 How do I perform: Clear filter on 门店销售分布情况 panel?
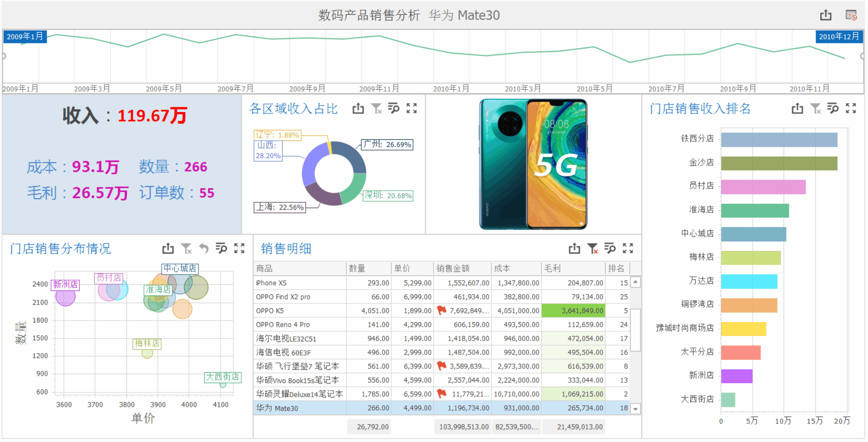coord(186,249)
